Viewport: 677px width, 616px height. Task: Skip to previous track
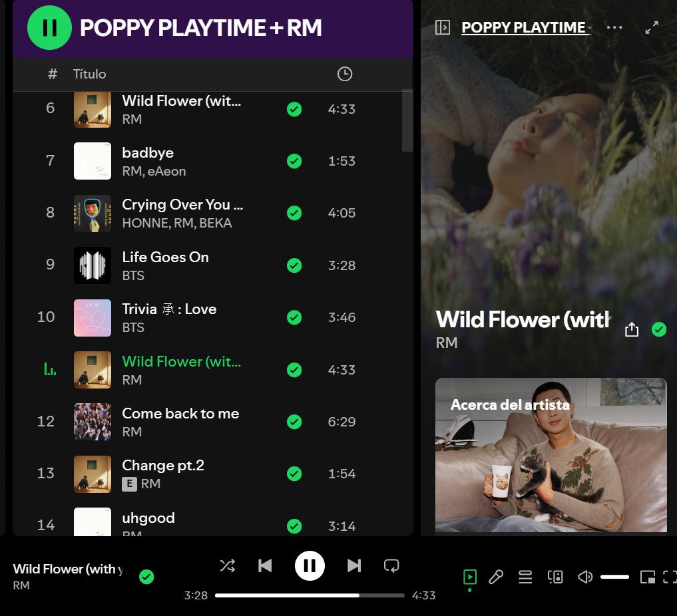coord(265,565)
